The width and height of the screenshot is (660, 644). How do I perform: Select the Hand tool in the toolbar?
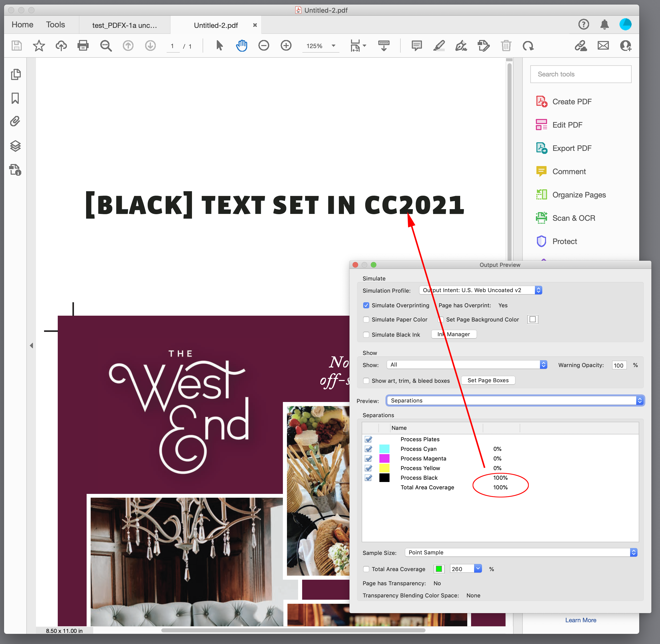pyautogui.click(x=242, y=46)
